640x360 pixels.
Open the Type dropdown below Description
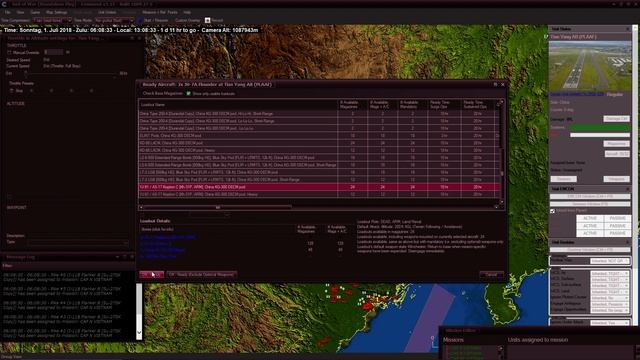[x=78, y=242]
